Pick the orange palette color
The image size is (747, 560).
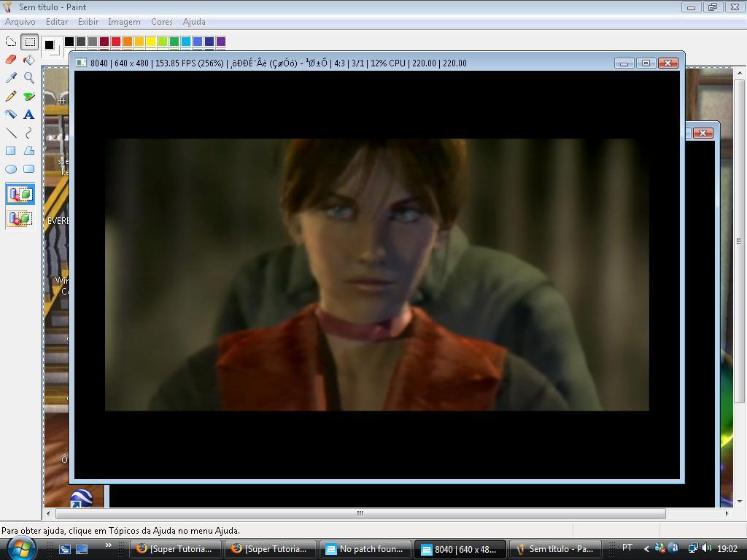(x=128, y=42)
